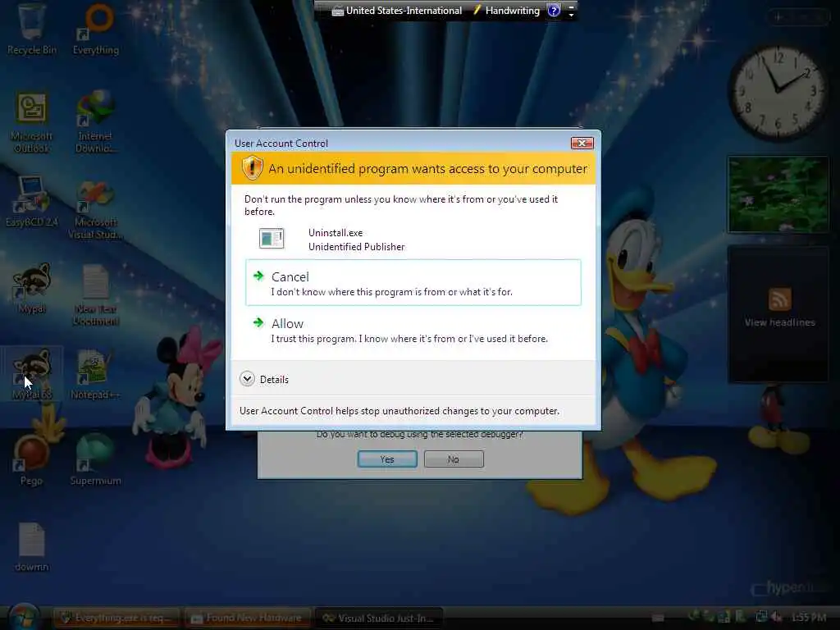Open the Windows Start orb
The width and height of the screenshot is (840, 630).
24,616
